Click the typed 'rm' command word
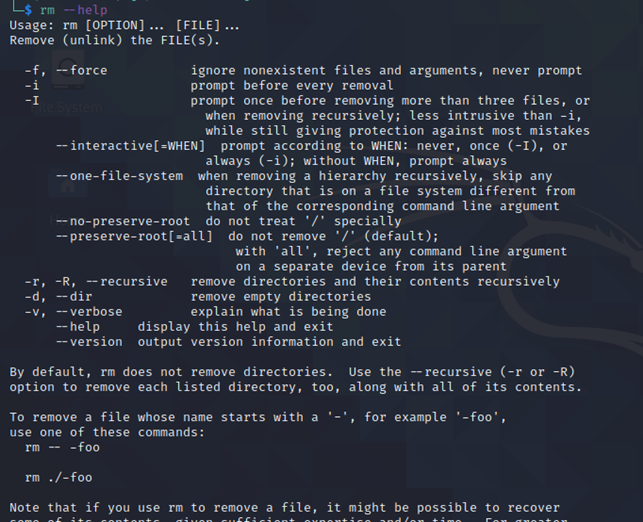The width and height of the screenshot is (643, 522). tap(47, 10)
